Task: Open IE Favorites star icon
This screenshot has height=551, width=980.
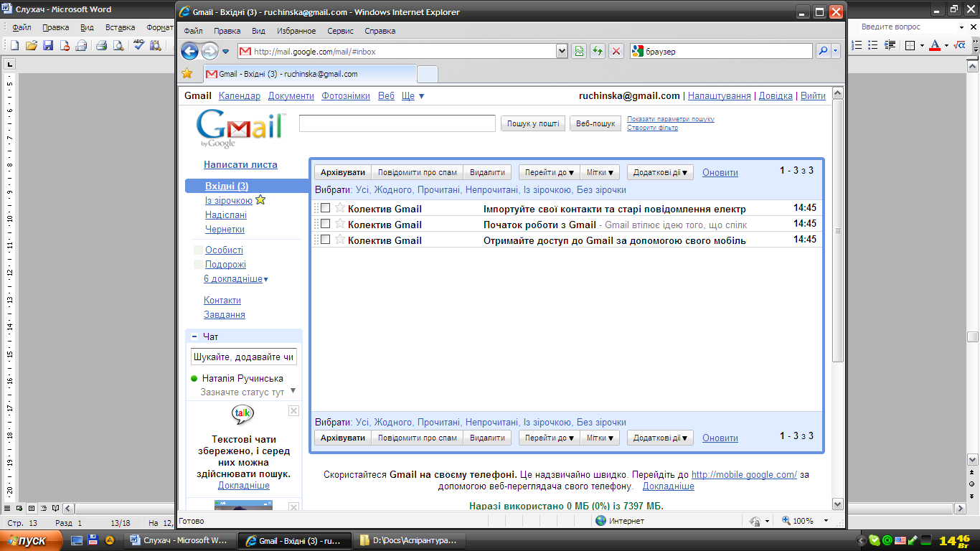Action: (187, 73)
